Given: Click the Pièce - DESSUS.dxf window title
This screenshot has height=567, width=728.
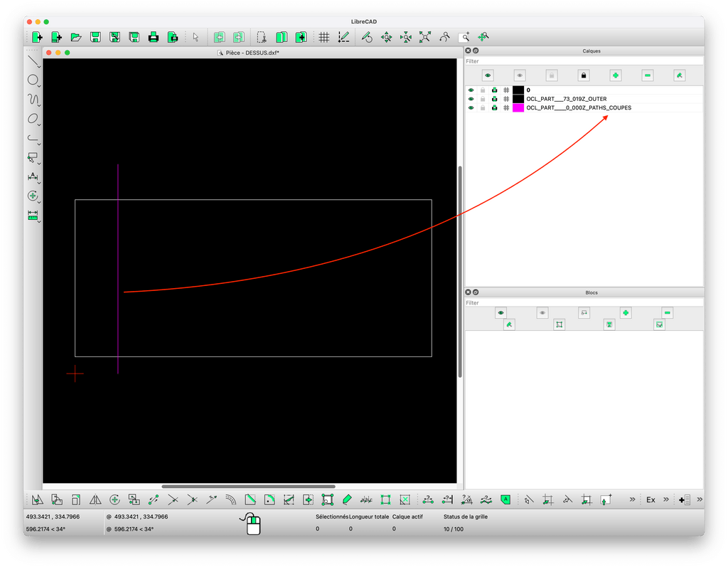Looking at the screenshot, I should tap(252, 53).
